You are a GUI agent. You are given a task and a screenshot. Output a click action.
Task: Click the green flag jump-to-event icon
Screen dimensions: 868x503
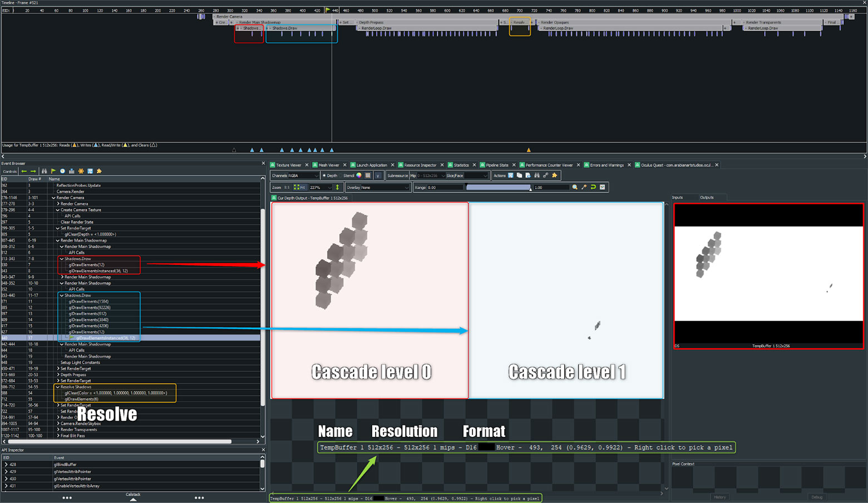(53, 171)
